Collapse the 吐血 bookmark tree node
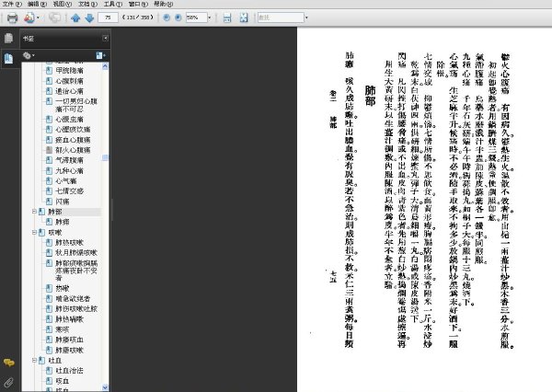The height and width of the screenshot is (392, 552). tap(34, 360)
